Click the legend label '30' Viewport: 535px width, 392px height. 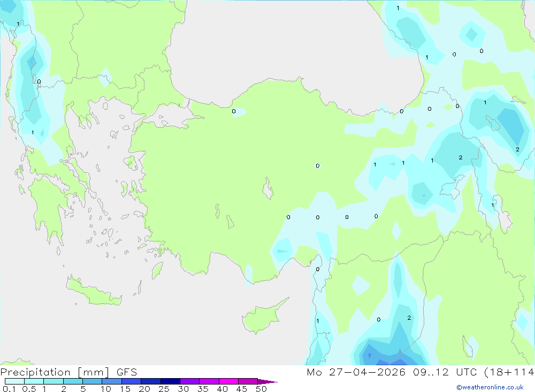click(x=184, y=389)
